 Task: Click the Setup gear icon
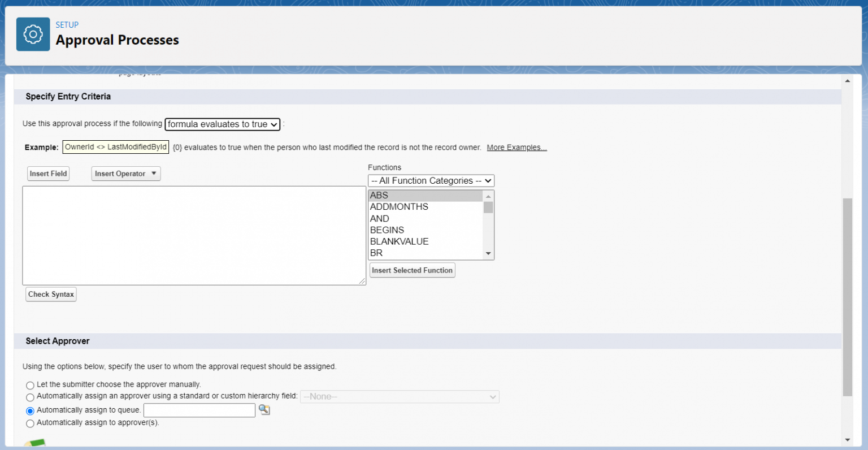[33, 34]
